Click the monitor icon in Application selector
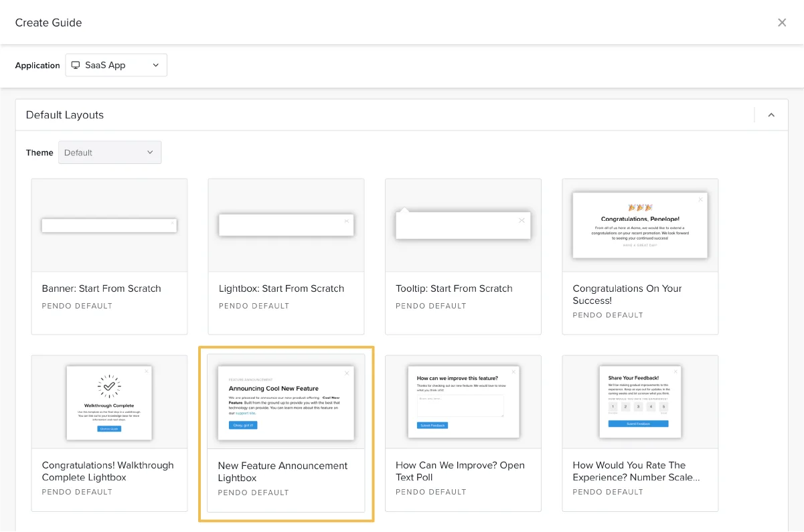 [x=76, y=65]
